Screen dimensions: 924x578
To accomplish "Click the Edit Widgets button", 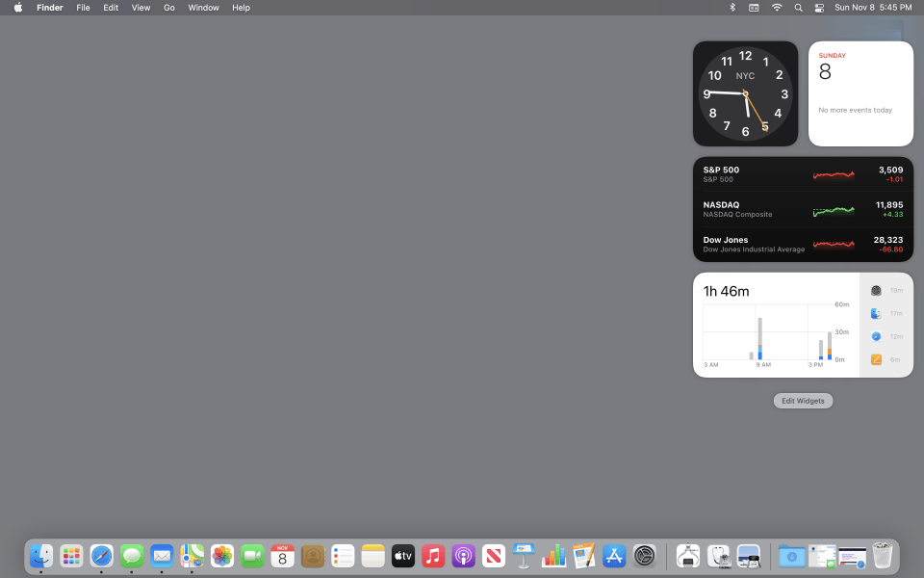I will 803,401.
